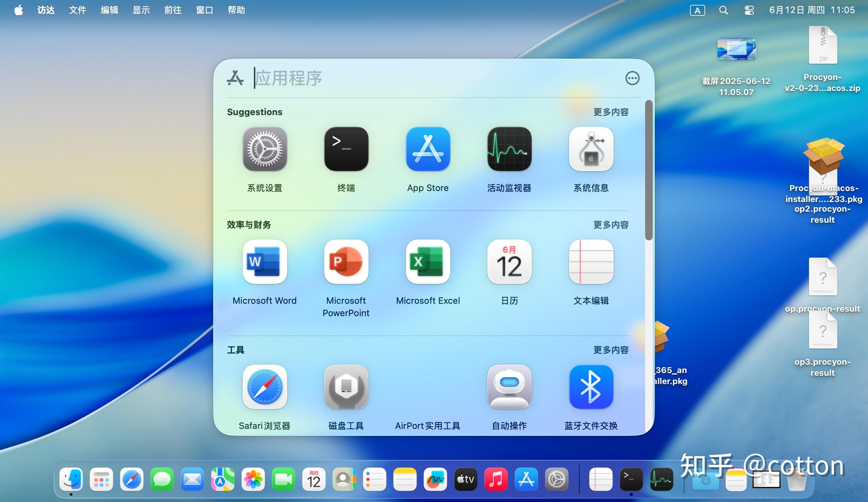Open the 帮助 menu
The width and height of the screenshot is (868, 502).
[236, 10]
